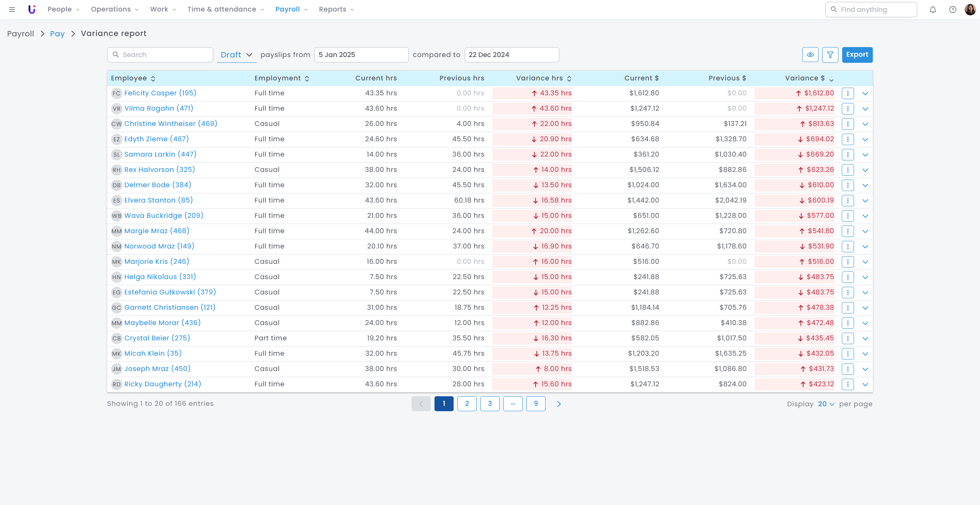
Task: Go to page 9 of results
Action: pyautogui.click(x=536, y=404)
